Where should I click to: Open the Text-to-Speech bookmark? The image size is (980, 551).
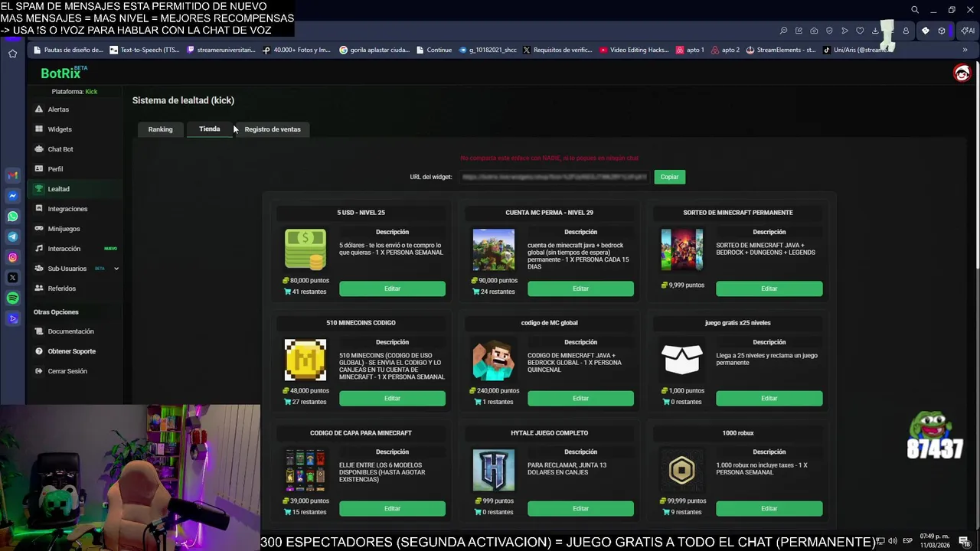click(x=145, y=50)
